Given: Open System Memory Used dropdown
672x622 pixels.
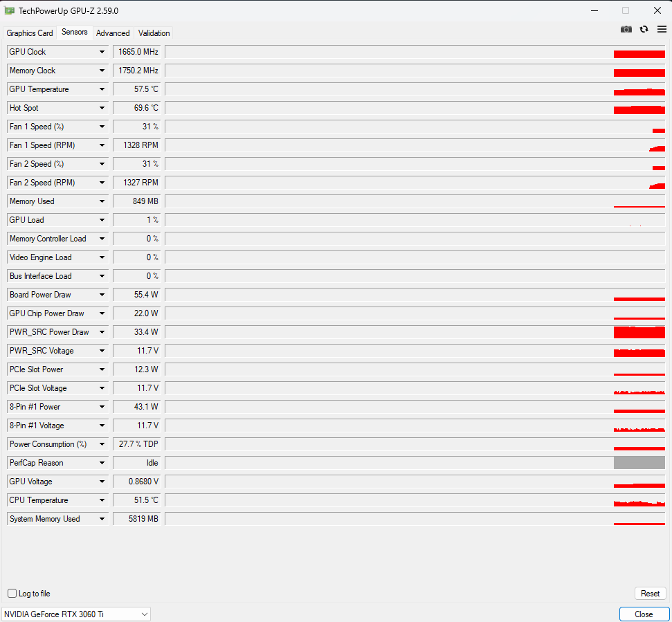Looking at the screenshot, I should pyautogui.click(x=102, y=519).
